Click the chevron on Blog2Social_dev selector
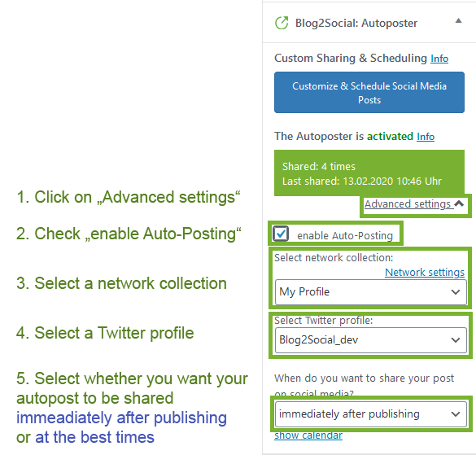Viewport: 476px width, 455px height. tap(456, 340)
